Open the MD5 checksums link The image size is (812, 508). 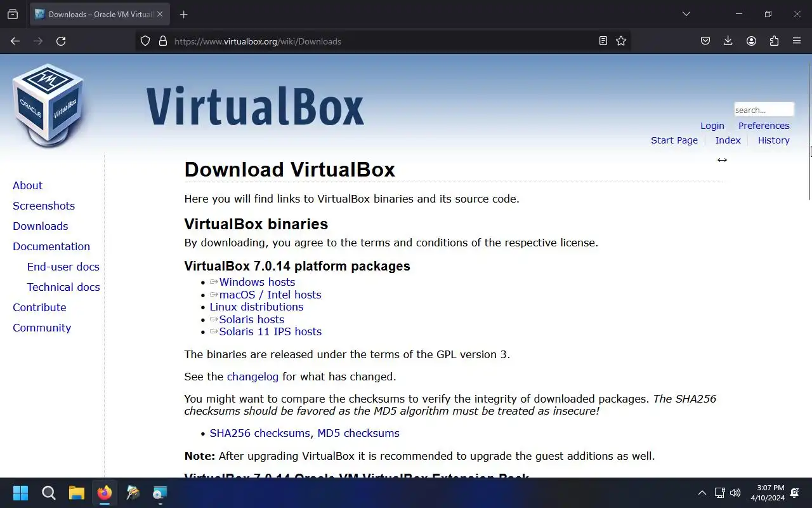[x=358, y=433]
